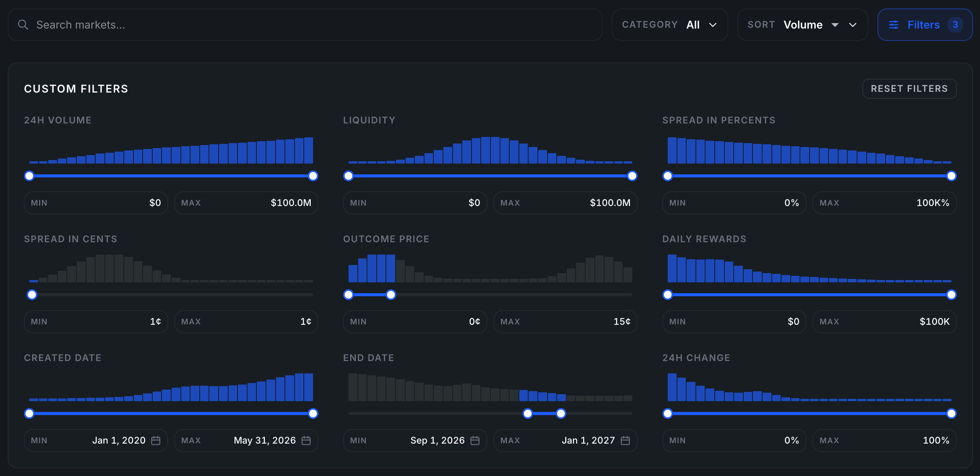
Task: Click End Date maximum slider handle
Action: coord(561,414)
